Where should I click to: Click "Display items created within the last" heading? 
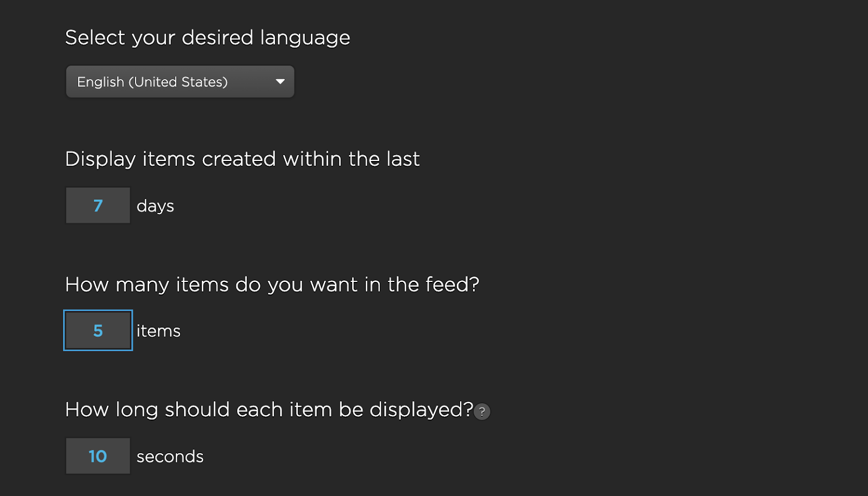click(x=242, y=159)
